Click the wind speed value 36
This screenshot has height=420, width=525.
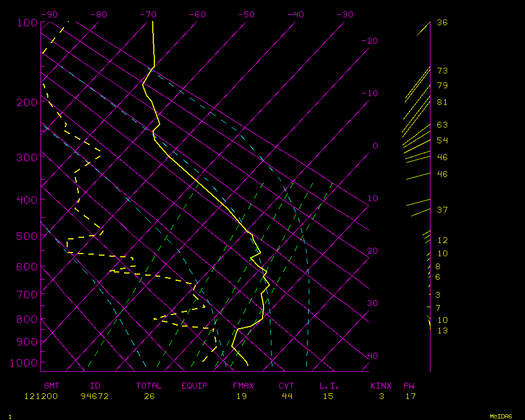pyautogui.click(x=442, y=23)
